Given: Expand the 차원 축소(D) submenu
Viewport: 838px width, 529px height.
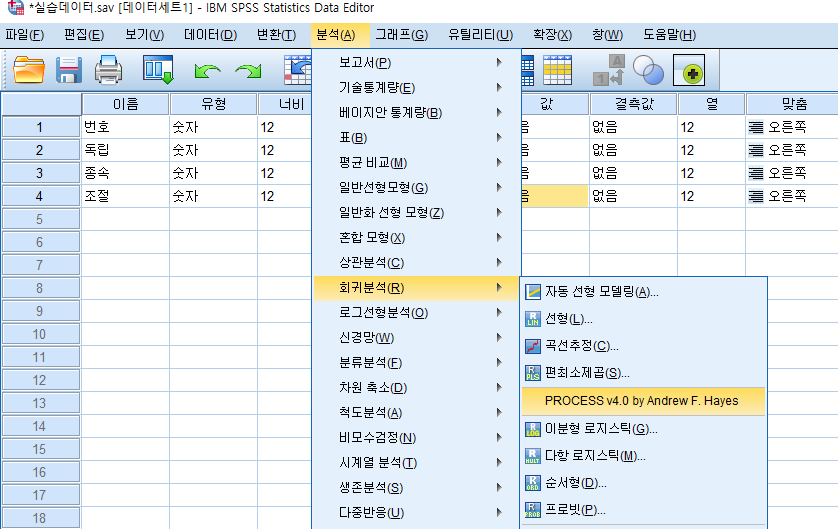Looking at the screenshot, I should pos(416,387).
